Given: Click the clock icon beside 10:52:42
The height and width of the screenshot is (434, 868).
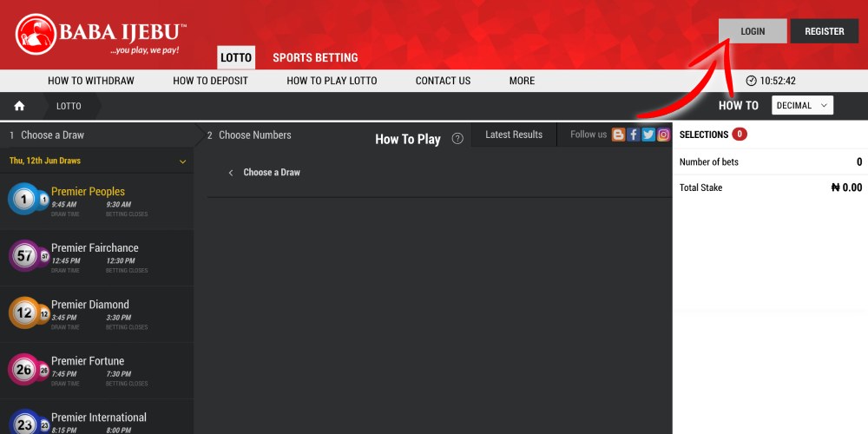Looking at the screenshot, I should 751,81.
